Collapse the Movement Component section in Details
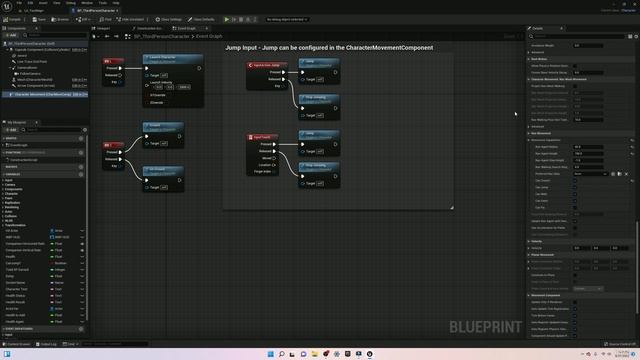Image resolution: width=640 pixels, height=360 pixels. [x=529, y=295]
